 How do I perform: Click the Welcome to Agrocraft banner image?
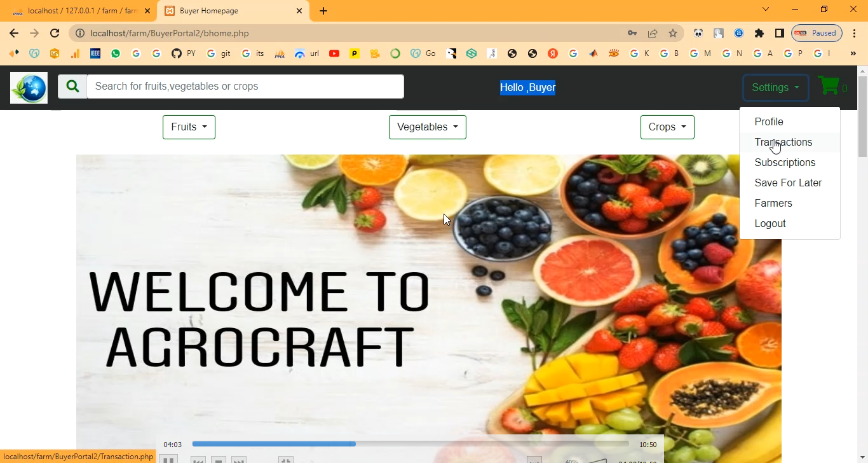coord(429,308)
